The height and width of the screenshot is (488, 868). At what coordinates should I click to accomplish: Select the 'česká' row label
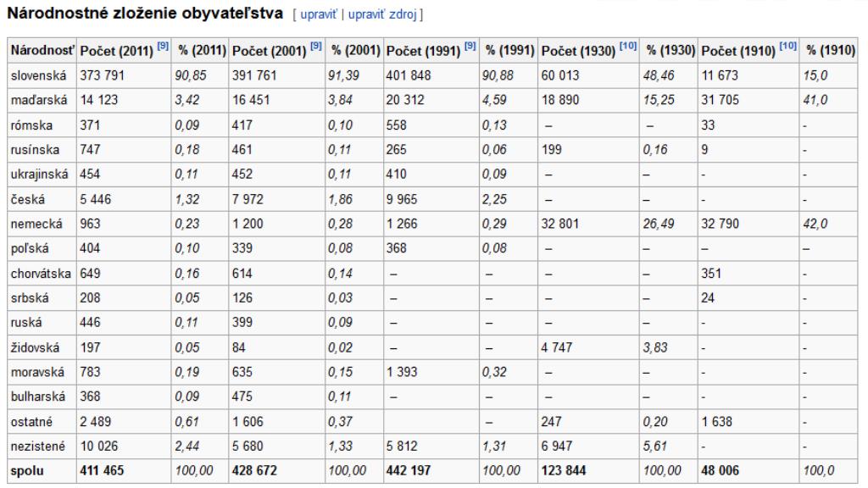(28, 200)
